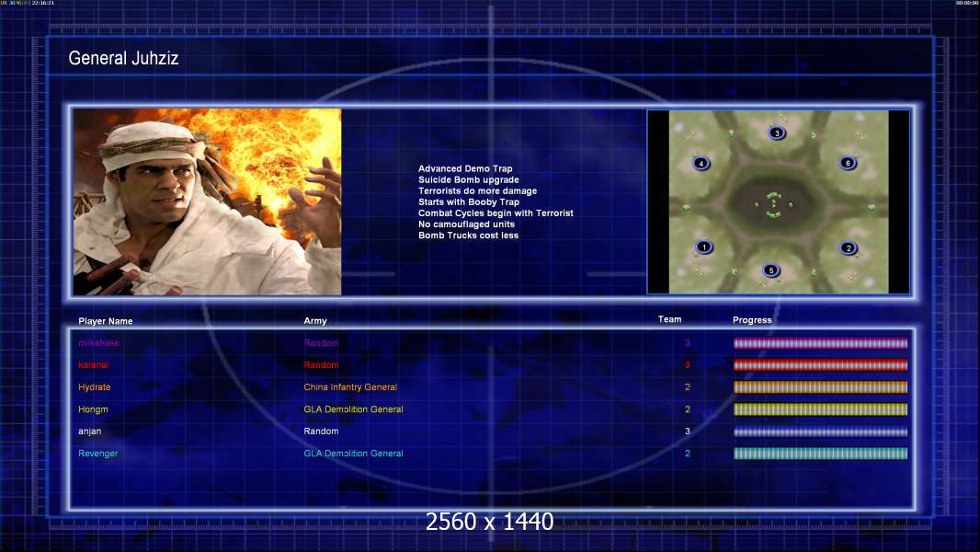This screenshot has height=552, width=980.
Task: Click Hongm's yellow progress bar
Action: click(821, 409)
